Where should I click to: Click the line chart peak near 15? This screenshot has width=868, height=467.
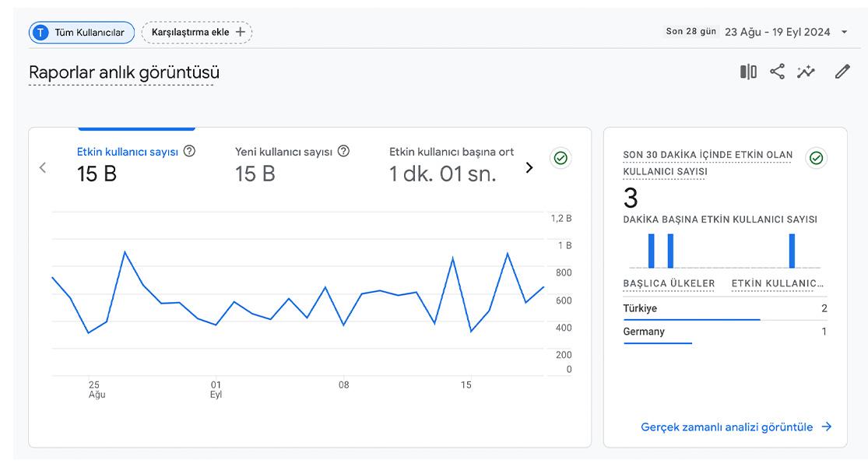click(x=453, y=258)
